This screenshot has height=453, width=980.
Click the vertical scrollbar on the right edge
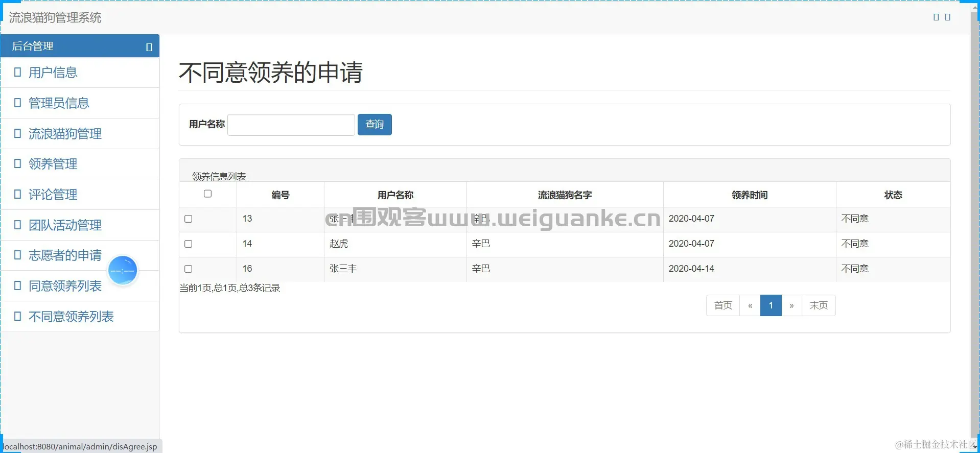[x=975, y=225]
